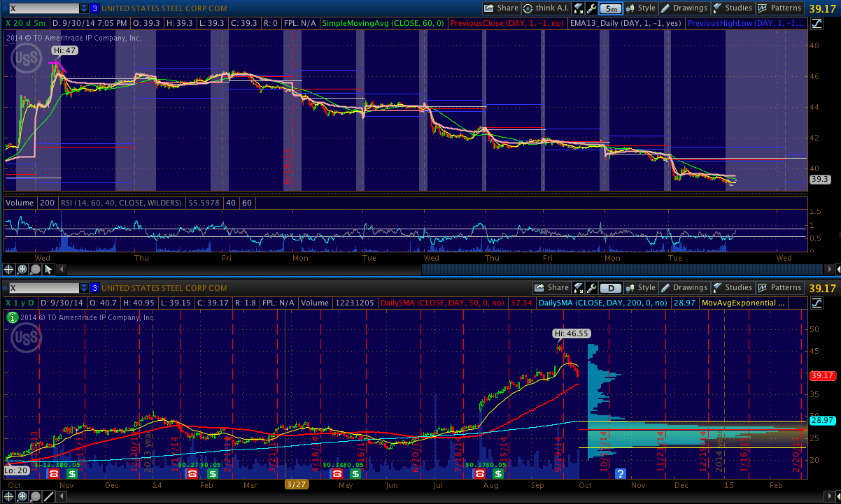
Task: Select the pointer cursor tool in upper chart
Action: [48, 269]
